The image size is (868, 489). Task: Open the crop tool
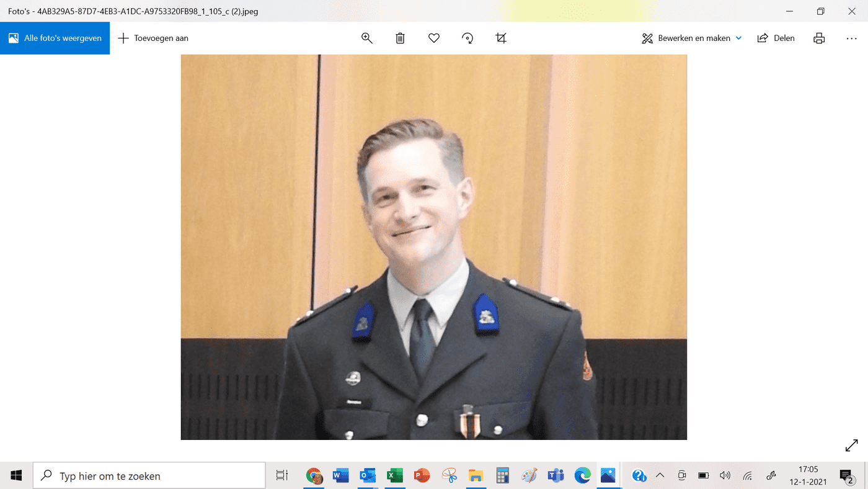pos(501,38)
